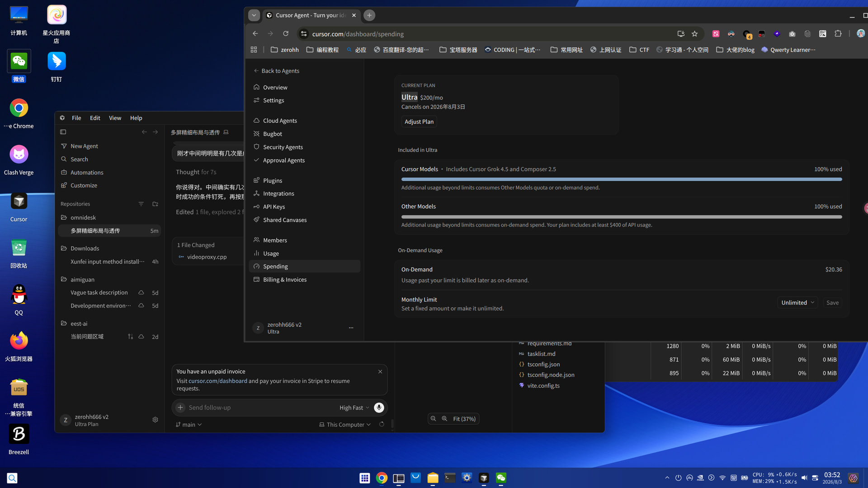Open the This Computer dropdown

coord(345,425)
